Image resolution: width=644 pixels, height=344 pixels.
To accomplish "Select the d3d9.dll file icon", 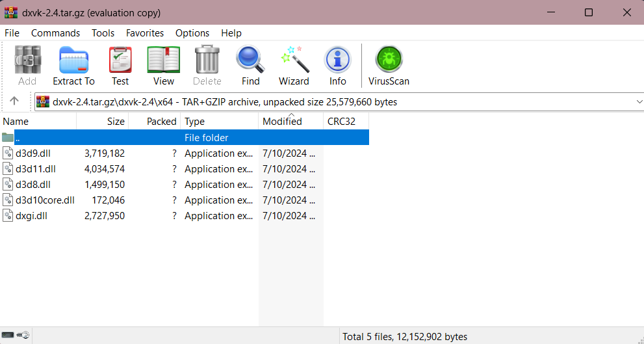I will click(x=8, y=153).
